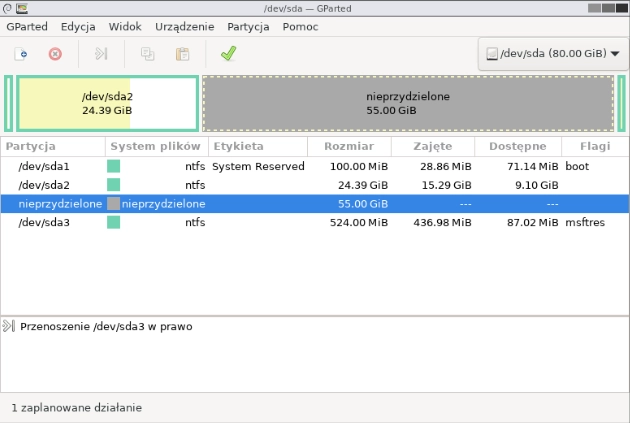Click the window menu icon in title bar
630x423 pixels.
pos(8,8)
